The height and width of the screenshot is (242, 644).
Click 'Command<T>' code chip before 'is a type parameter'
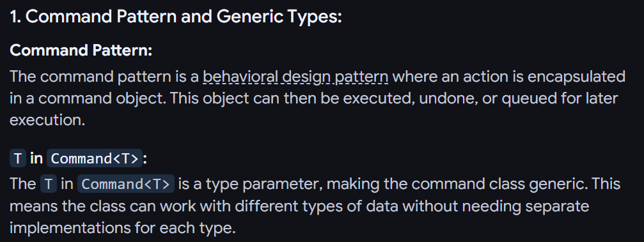[126, 184]
